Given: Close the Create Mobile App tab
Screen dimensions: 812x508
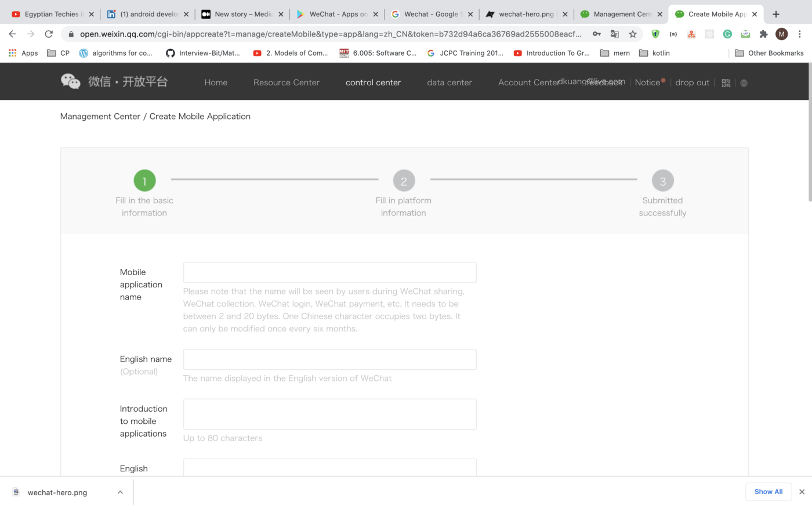Looking at the screenshot, I should 754,14.
